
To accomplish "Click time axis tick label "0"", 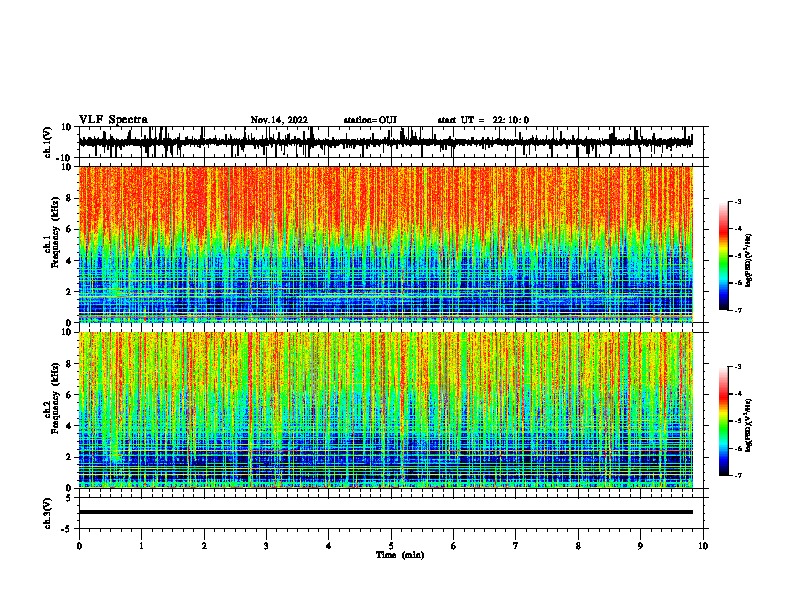I will pos(79,546).
